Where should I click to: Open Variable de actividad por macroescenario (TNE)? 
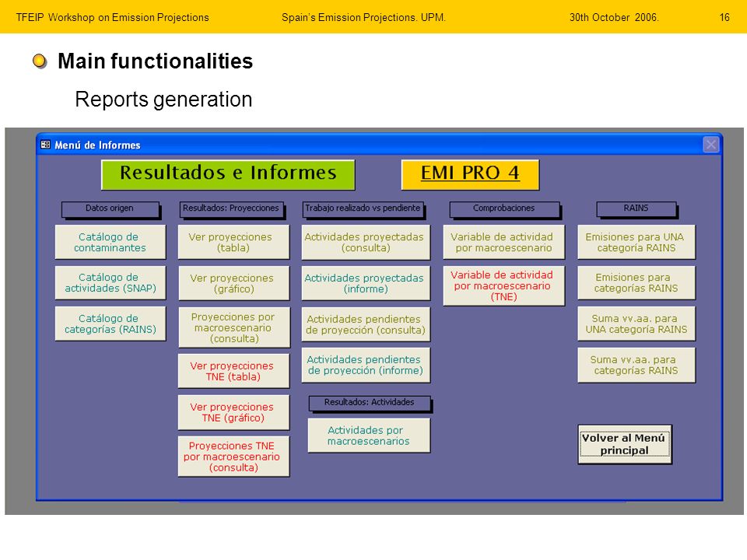click(503, 285)
